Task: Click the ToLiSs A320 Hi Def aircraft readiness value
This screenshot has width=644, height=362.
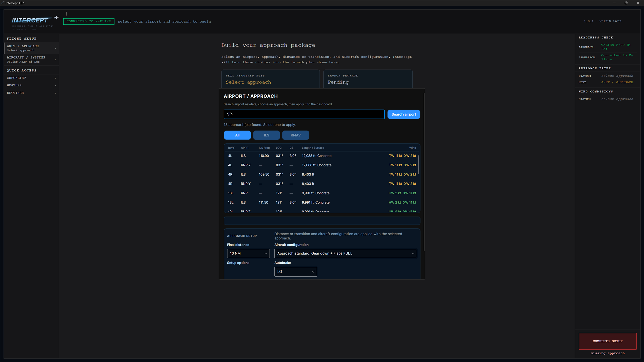Action: pos(616,47)
